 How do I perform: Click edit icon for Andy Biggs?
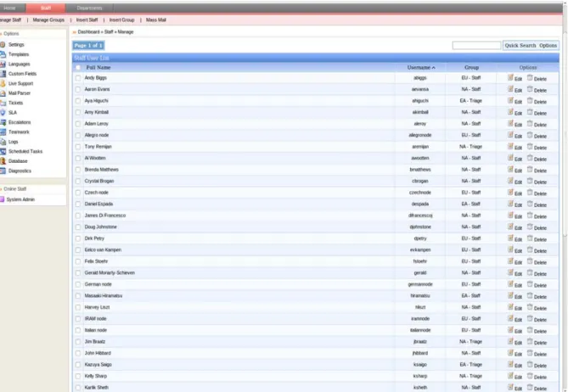pos(510,77)
